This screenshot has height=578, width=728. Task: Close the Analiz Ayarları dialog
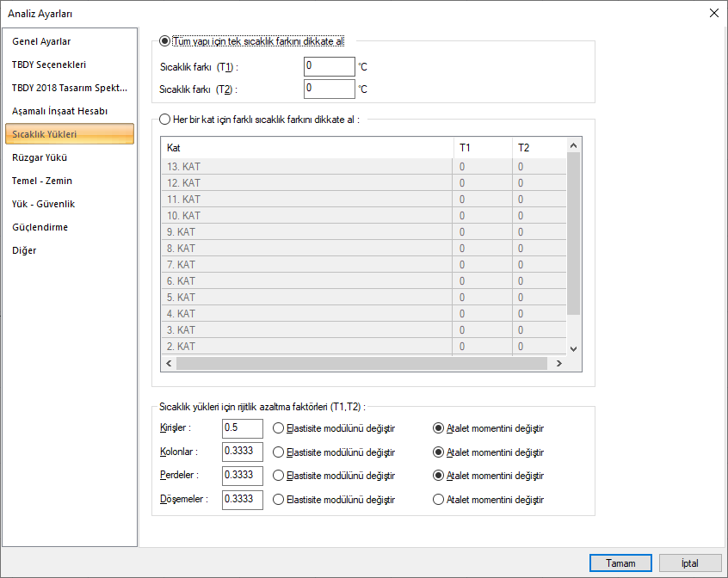[x=713, y=13]
